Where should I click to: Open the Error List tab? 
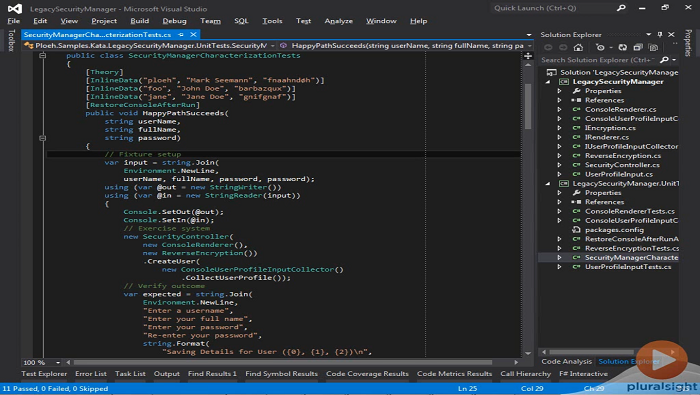pyautogui.click(x=91, y=374)
